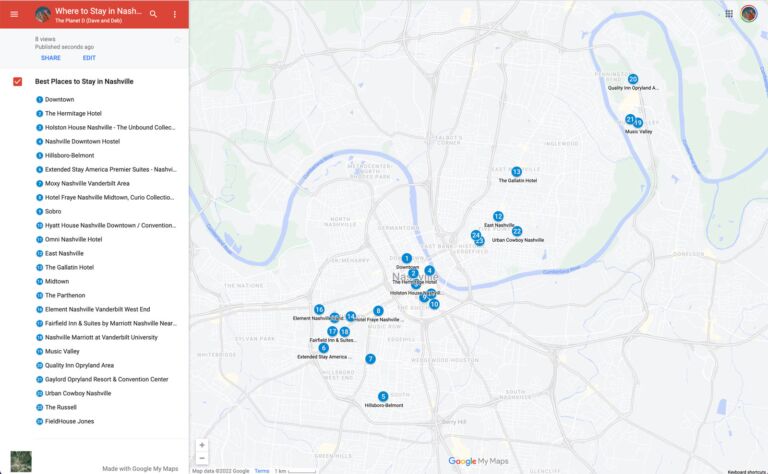This screenshot has height=474, width=768.
Task: Zoom out of the map
Action: 202,458
